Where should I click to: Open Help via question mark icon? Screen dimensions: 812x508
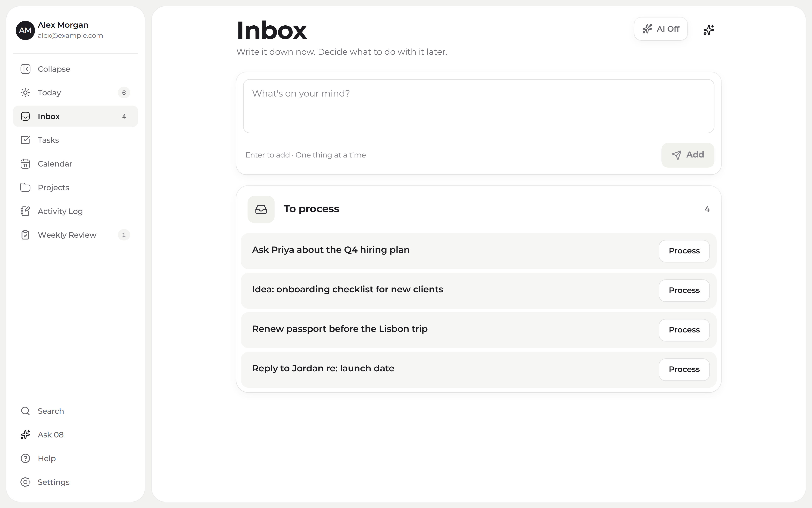(25, 458)
